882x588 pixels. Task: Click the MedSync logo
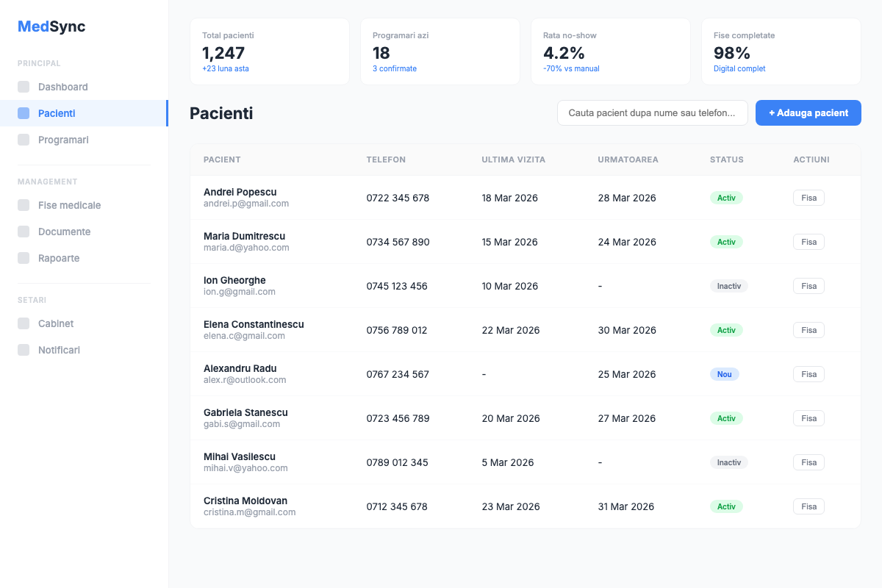coord(51,26)
